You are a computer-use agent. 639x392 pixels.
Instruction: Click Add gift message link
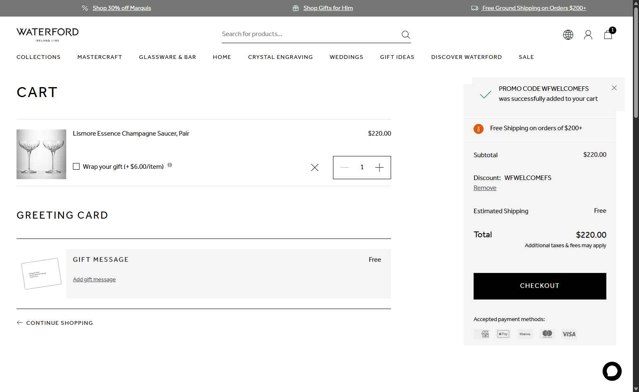tap(94, 280)
